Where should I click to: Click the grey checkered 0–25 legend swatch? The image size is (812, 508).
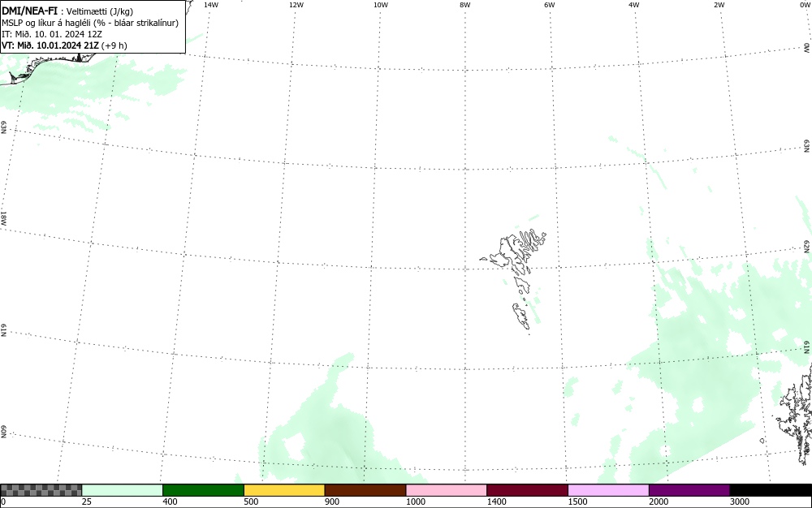point(41,490)
